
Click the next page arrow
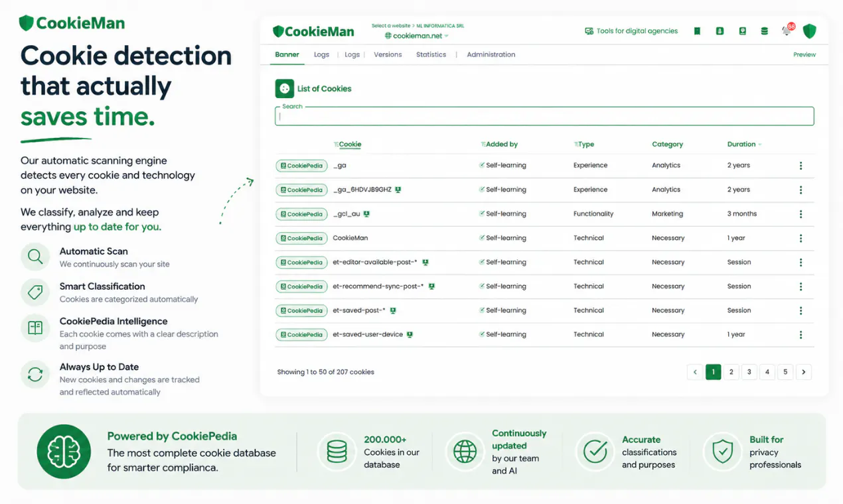804,372
